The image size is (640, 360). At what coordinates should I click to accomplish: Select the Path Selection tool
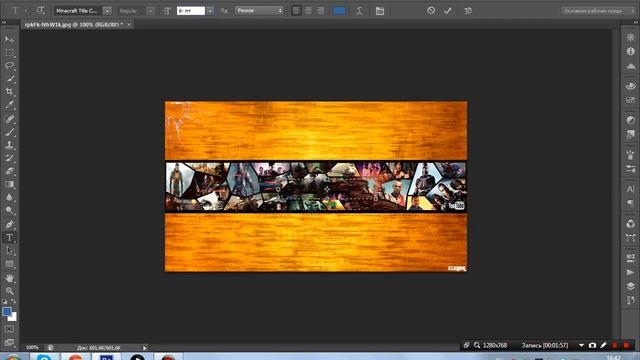[x=9, y=251]
